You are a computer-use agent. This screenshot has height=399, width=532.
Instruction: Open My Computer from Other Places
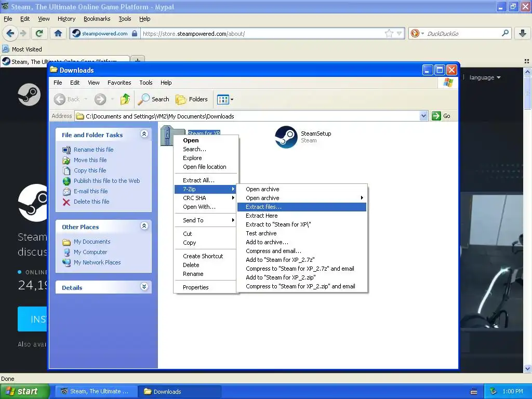(90, 252)
